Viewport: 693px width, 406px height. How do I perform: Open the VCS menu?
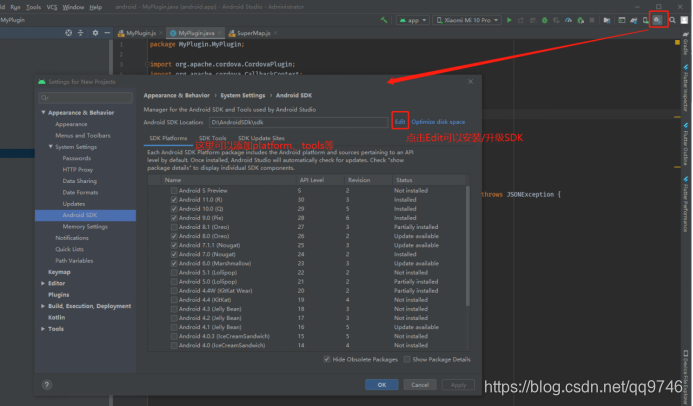click(52, 7)
